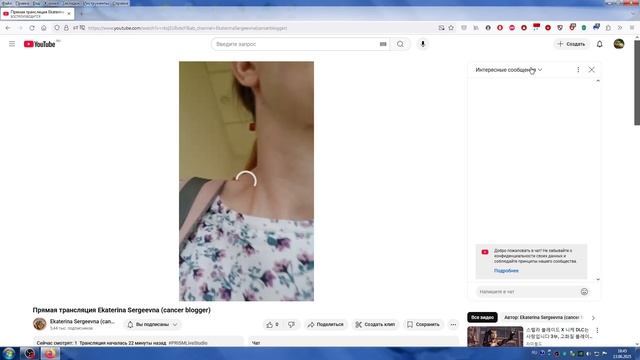Viewport: 640px width, 360px height.
Task: Open the Ekaterina Sergeevna channel name link
Action: [x=82, y=322]
